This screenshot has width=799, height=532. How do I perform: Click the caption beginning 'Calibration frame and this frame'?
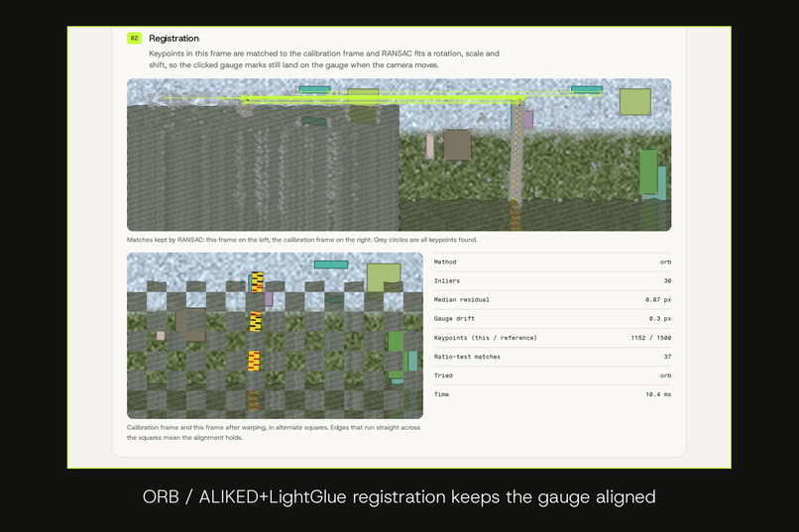[x=274, y=433]
